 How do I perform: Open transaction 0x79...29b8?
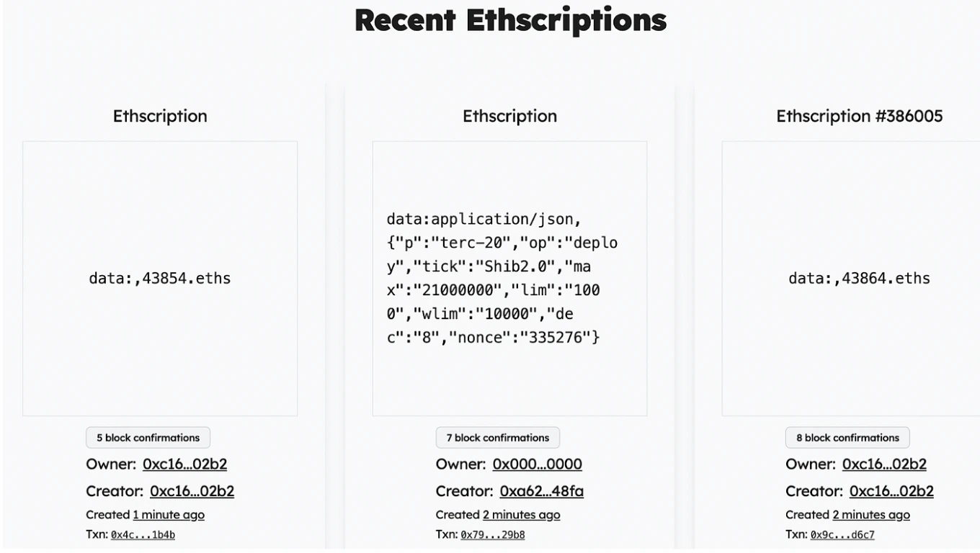click(x=492, y=535)
